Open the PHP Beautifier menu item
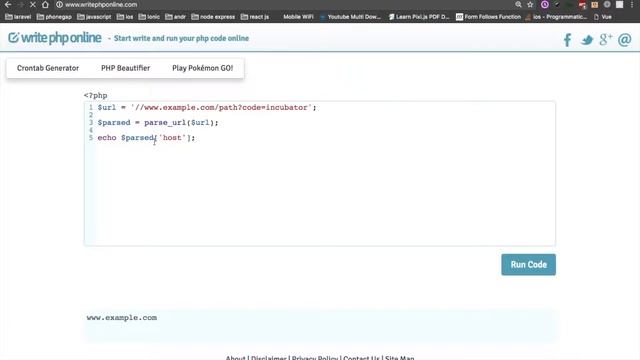Screen dimensions: 640x360 pos(125,68)
